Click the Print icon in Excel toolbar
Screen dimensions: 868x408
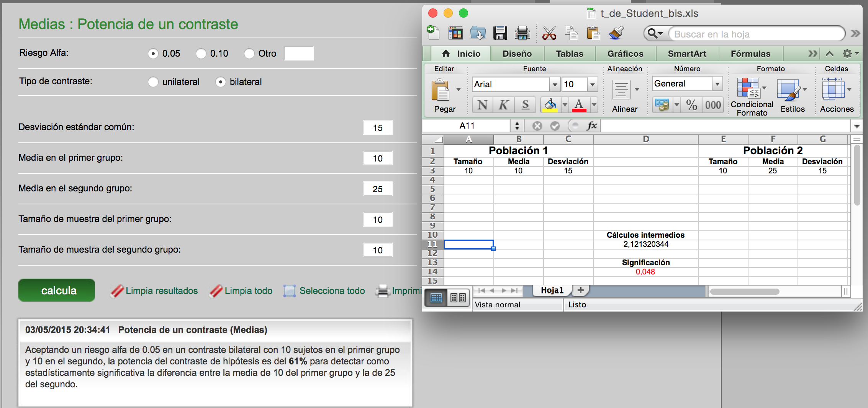tap(522, 34)
